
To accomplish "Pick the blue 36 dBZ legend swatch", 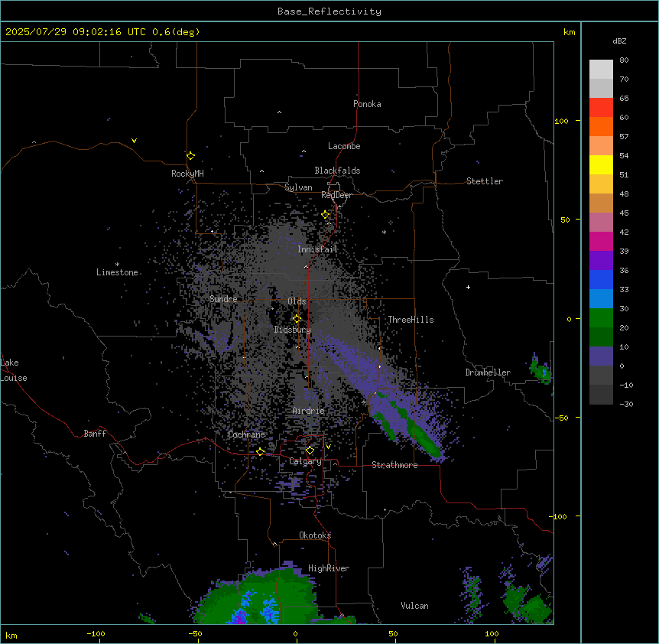I will pyautogui.click(x=601, y=279).
